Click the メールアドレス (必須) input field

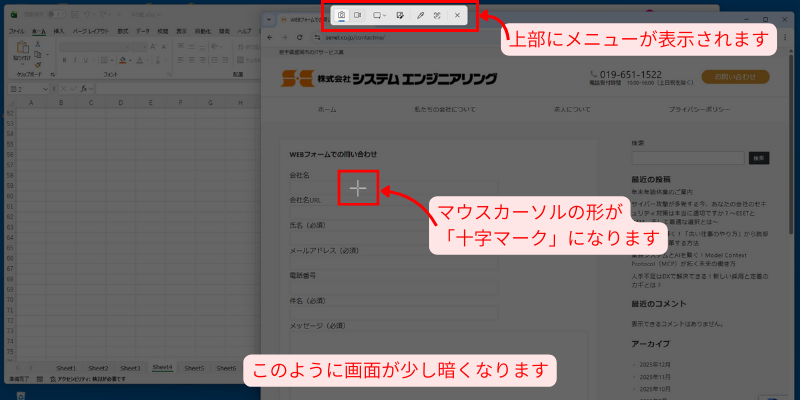pyautogui.click(x=393, y=263)
